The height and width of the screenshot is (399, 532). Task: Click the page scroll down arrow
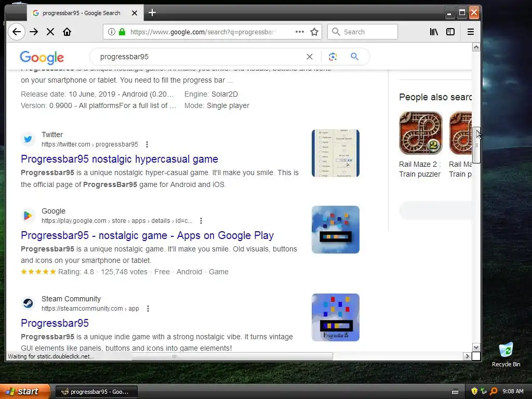pos(476,348)
